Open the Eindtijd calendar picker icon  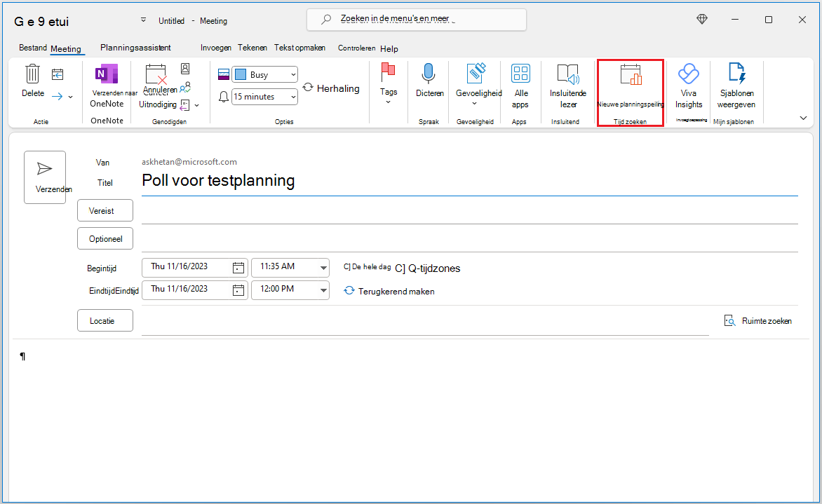click(238, 290)
